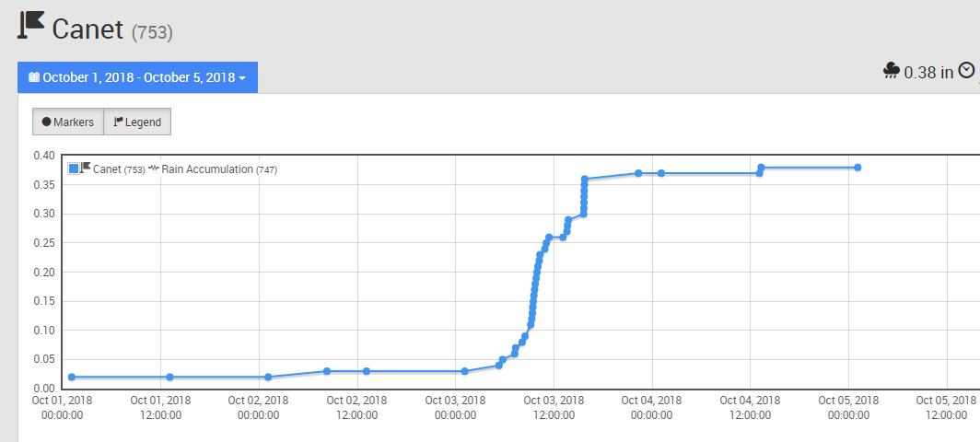
Task: Click the flag icon in the chart legend entry
Action: [86, 168]
